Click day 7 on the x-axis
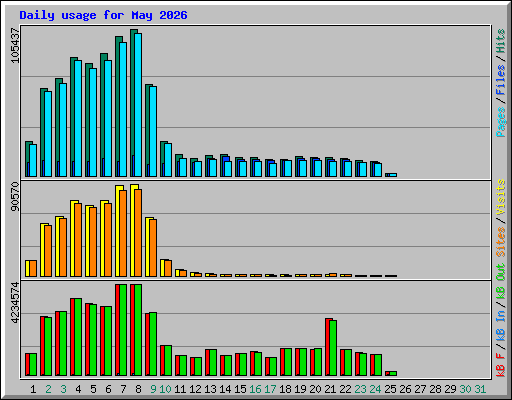The width and height of the screenshot is (512, 400). (x=123, y=389)
